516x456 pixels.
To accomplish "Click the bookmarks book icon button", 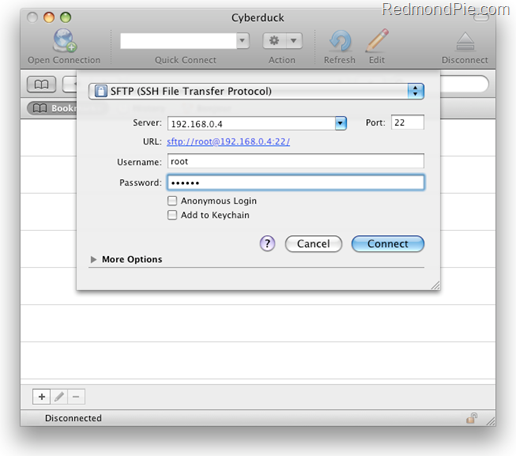I will (41, 84).
